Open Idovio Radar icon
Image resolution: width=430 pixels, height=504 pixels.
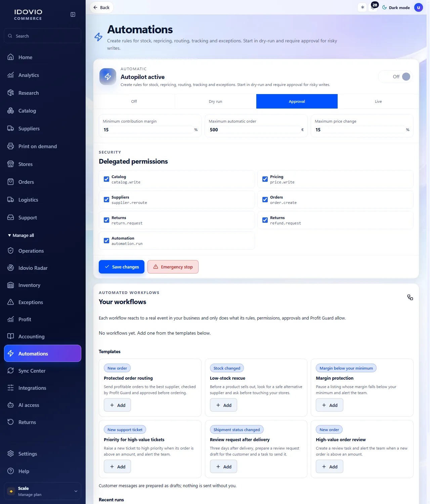tap(11, 268)
